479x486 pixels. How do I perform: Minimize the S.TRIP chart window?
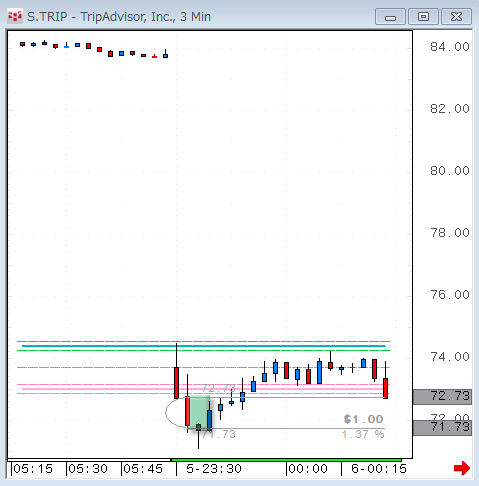(390, 17)
